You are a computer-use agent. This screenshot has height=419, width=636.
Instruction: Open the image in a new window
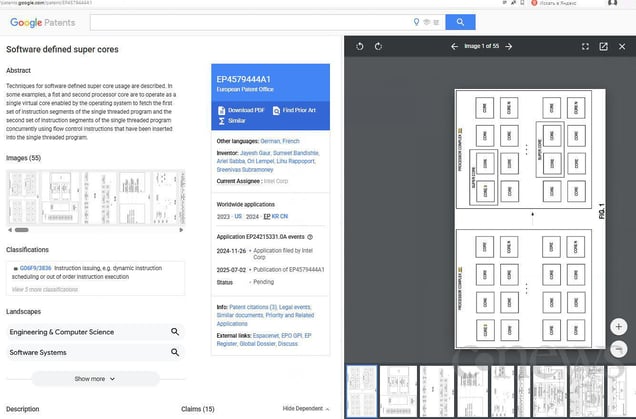point(603,46)
